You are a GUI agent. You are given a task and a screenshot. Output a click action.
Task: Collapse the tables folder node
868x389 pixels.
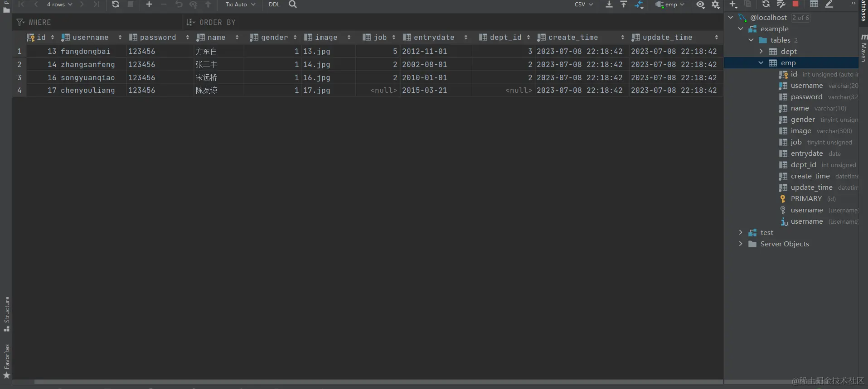tap(751, 40)
